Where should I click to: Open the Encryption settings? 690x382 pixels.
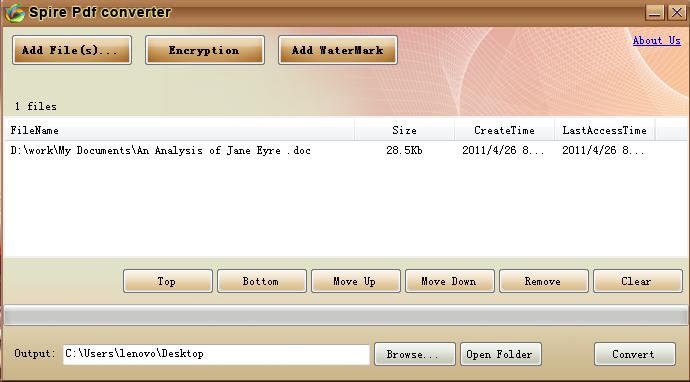pyautogui.click(x=205, y=50)
